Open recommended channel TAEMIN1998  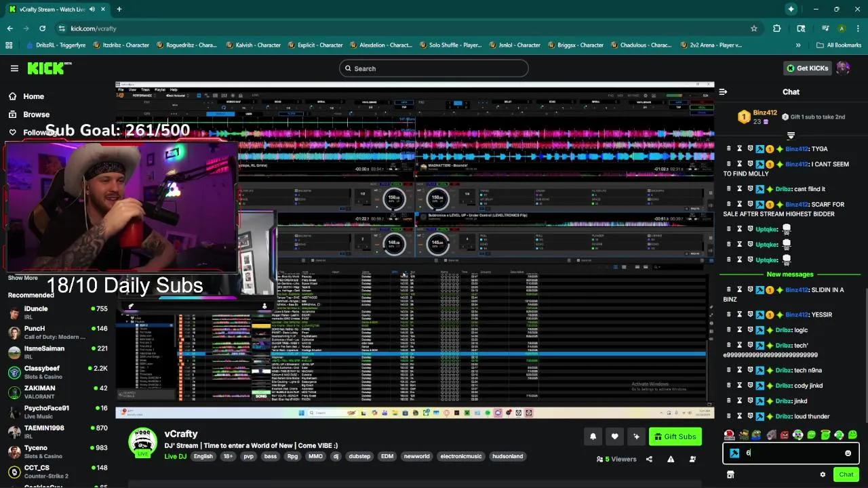(x=58, y=432)
